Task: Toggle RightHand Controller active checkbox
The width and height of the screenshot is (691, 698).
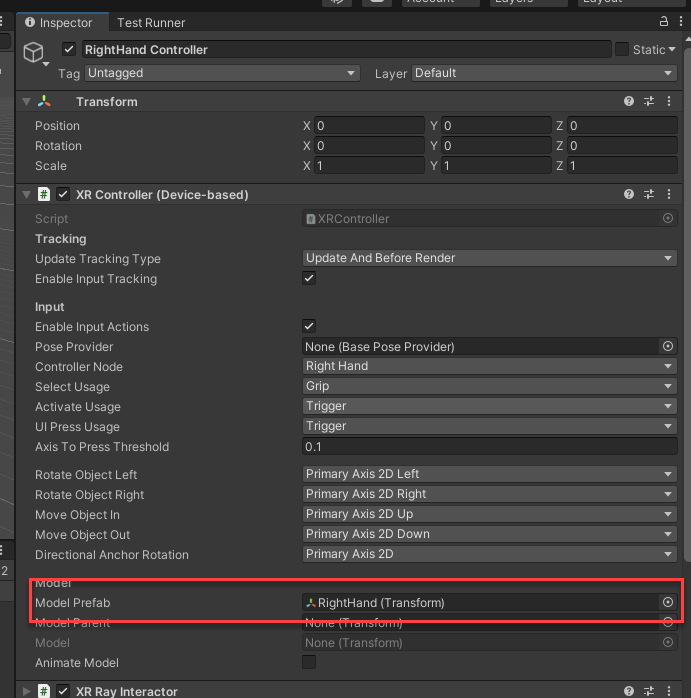Action: [69, 49]
